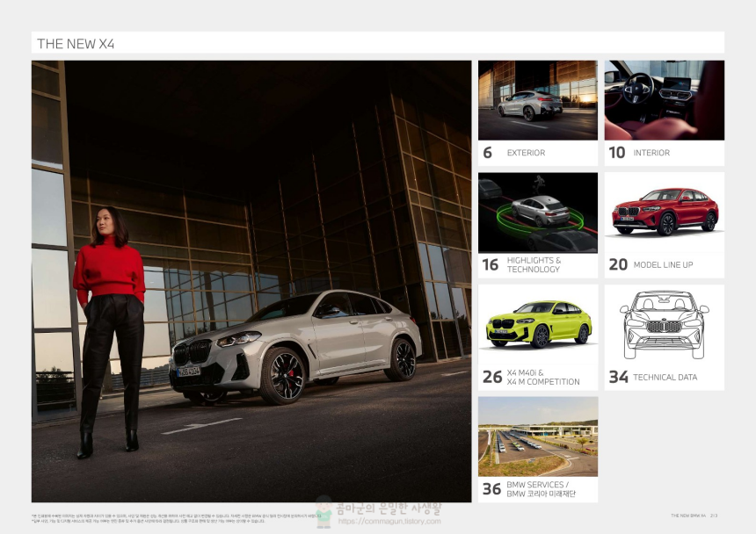Click page number 34
Viewport: 756px width, 534px height.
[619, 377]
